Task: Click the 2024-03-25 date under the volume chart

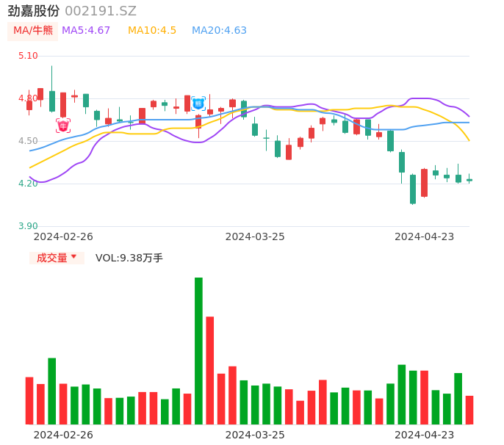Action: 255,435
